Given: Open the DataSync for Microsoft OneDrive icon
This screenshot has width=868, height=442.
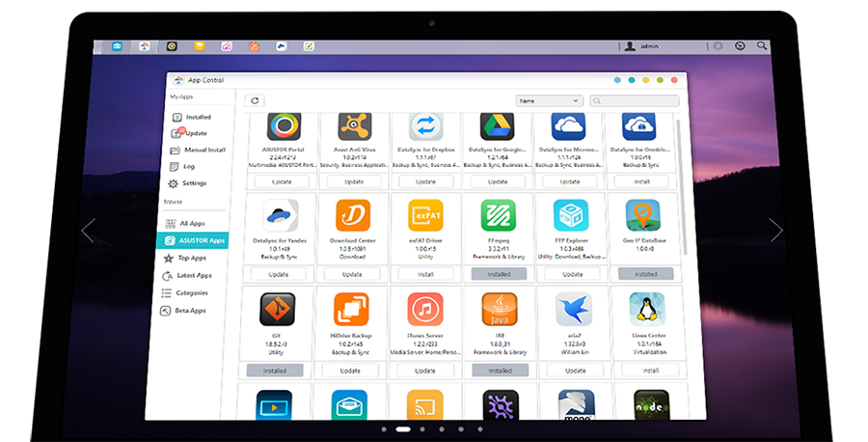Looking at the screenshot, I should point(568,126).
